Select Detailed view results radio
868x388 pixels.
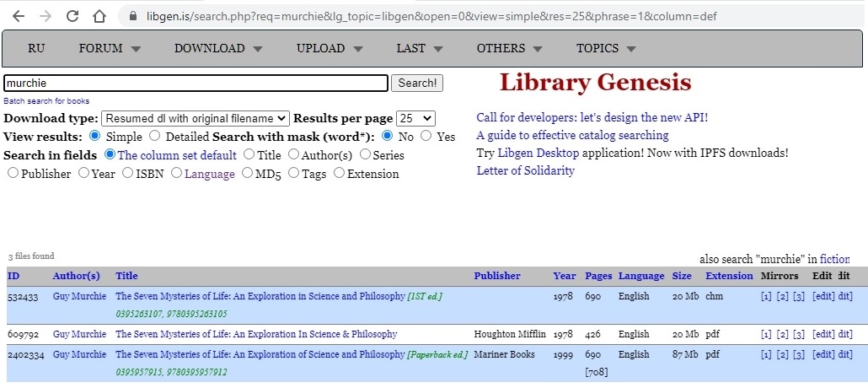click(155, 136)
